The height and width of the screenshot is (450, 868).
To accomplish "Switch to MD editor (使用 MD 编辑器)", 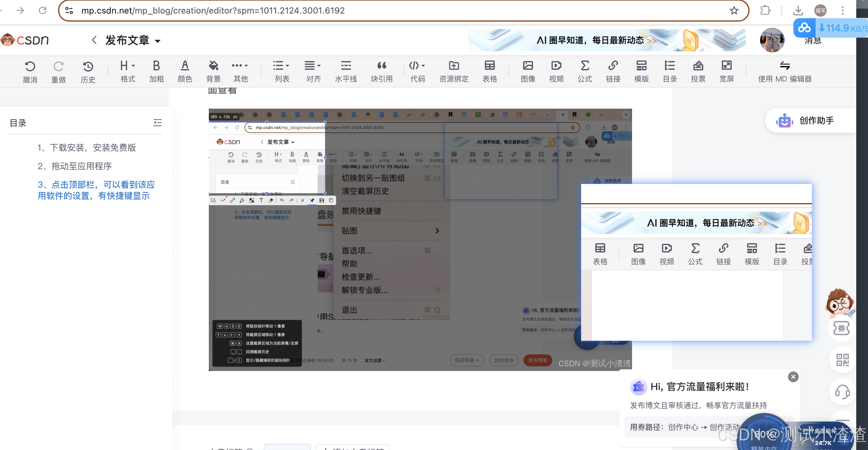I will click(x=784, y=71).
